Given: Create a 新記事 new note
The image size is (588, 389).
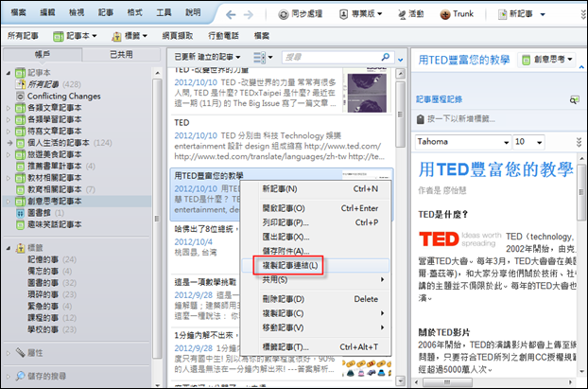Looking at the screenshot, I should 515,14.
